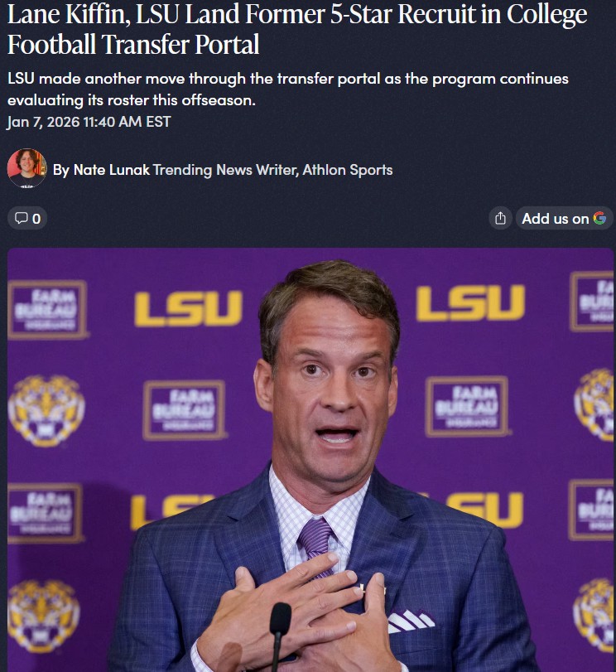Image resolution: width=616 pixels, height=672 pixels.
Task: Click the comment bubble icon
Action: (21, 218)
